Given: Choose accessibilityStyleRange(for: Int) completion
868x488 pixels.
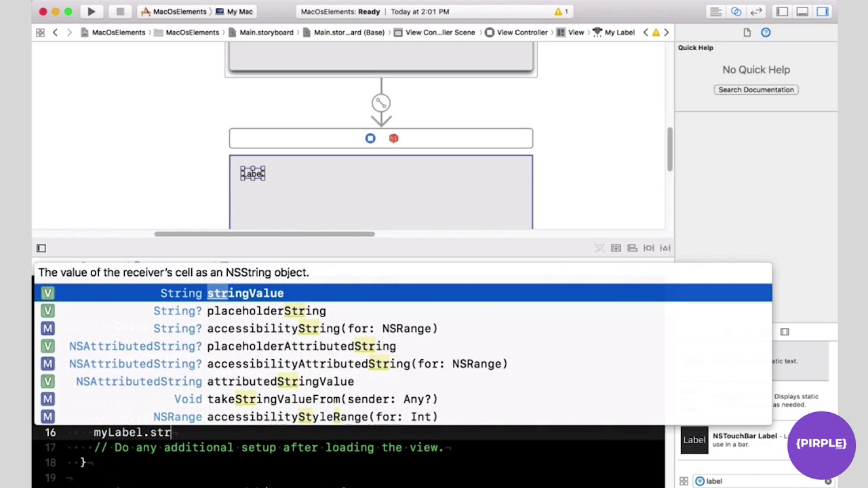Looking at the screenshot, I should (x=403, y=417).
